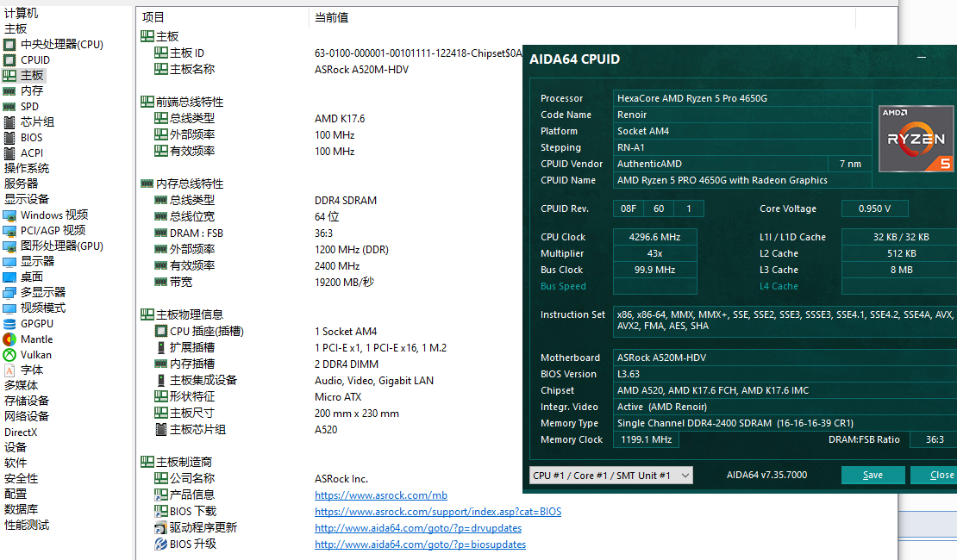This screenshot has height=560, width=957.
Task: Click the 项目 column header
Action: 153,17
